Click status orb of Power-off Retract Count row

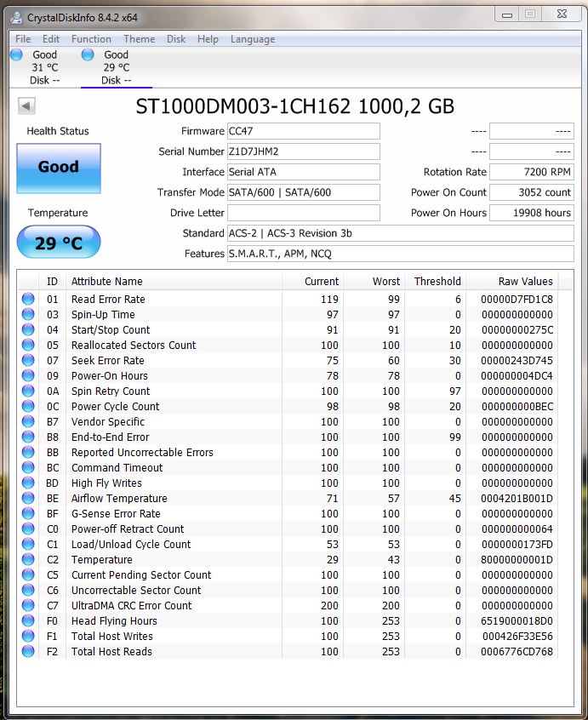(x=28, y=529)
